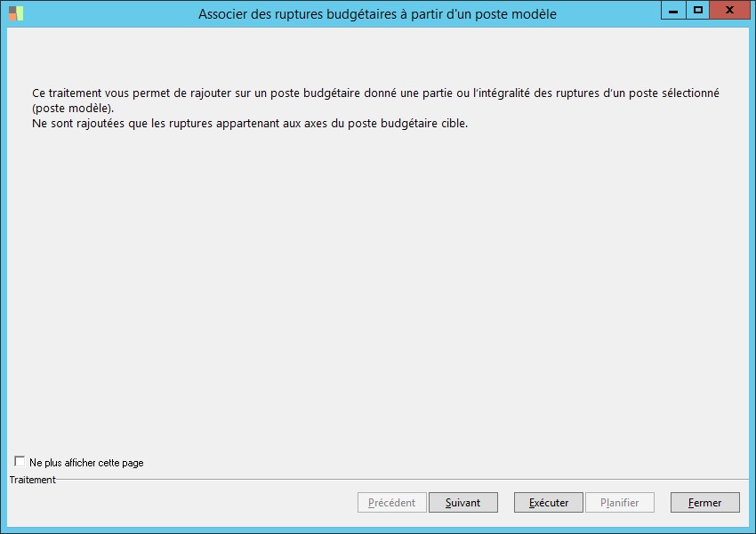Enable the Ne plus afficher cette page checkbox
The image size is (756, 534).
tap(20, 462)
